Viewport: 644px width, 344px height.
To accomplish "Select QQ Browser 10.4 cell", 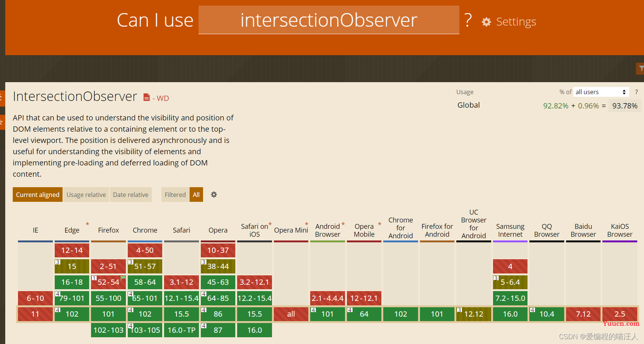I will (x=547, y=314).
